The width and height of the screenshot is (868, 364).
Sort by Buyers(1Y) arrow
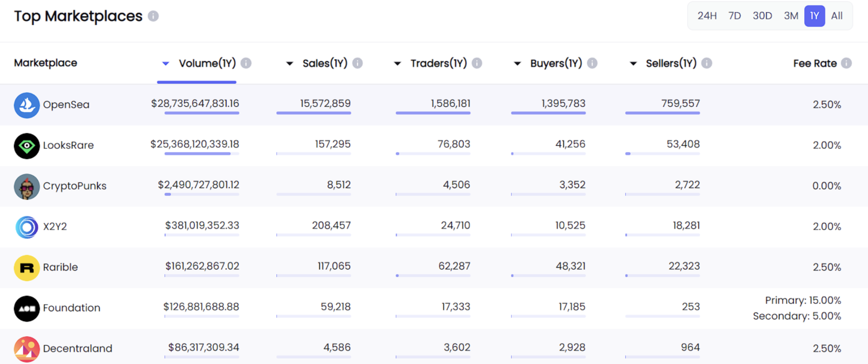pos(517,63)
